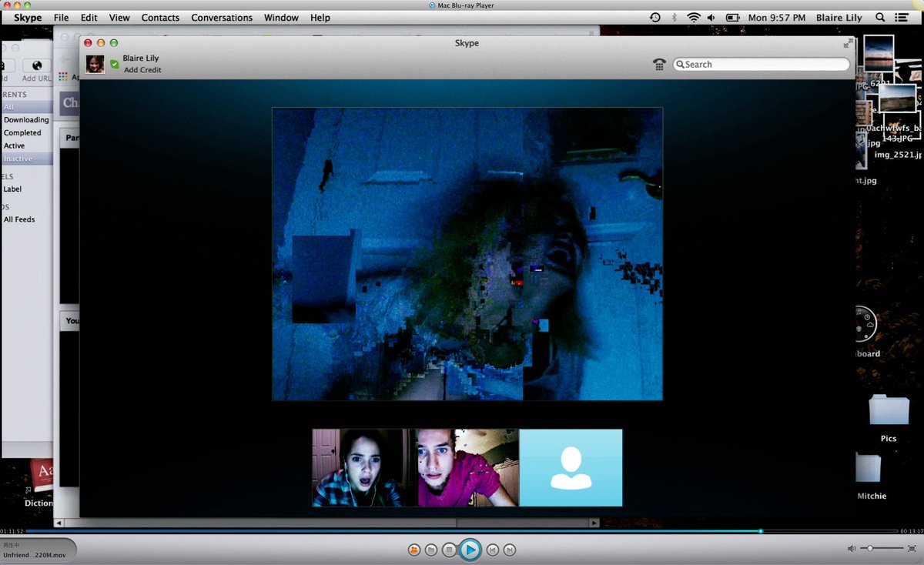Open Notification Center list icon
The width and height of the screenshot is (924, 565).
[x=902, y=18]
